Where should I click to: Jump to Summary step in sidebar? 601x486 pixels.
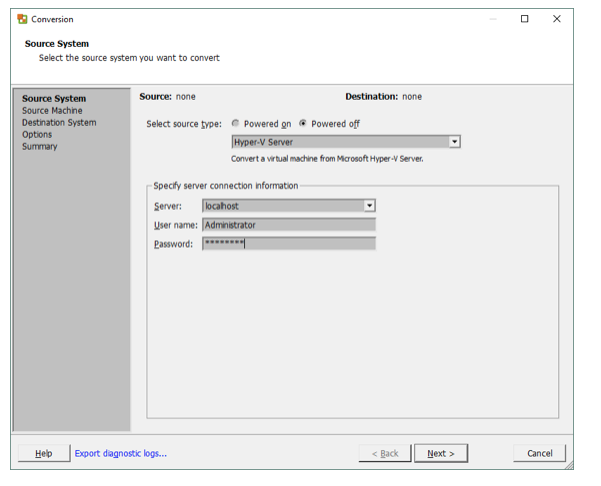(40, 146)
